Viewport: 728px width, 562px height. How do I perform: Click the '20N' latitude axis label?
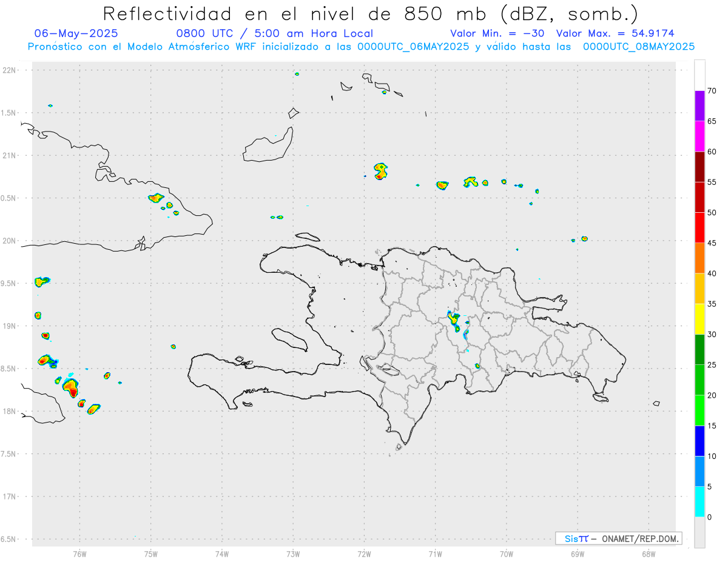click(10, 241)
